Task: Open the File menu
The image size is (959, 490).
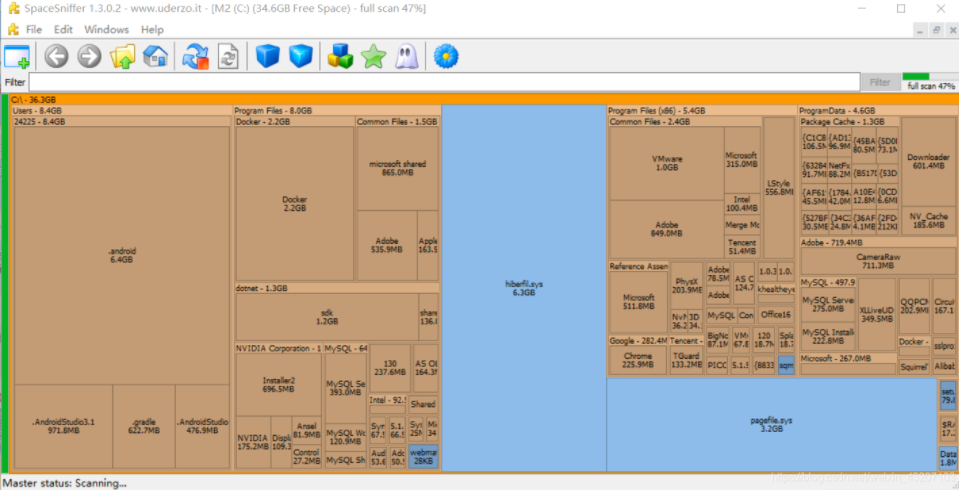Action: point(34,29)
